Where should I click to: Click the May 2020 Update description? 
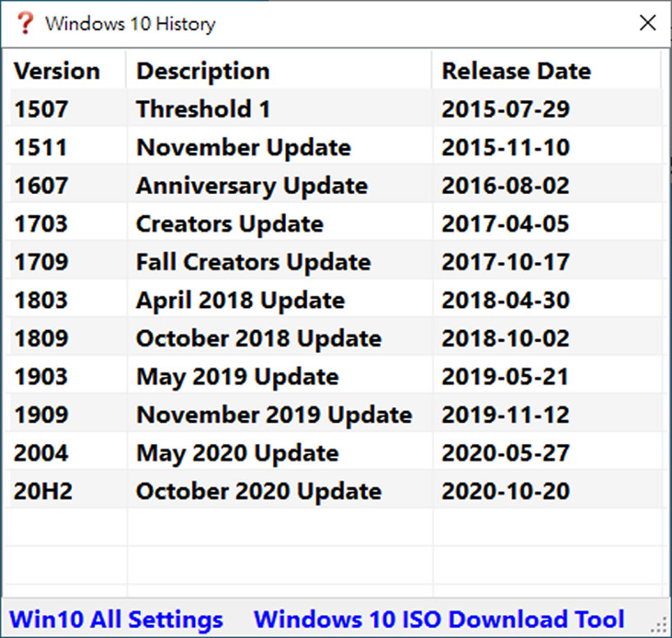(x=237, y=453)
